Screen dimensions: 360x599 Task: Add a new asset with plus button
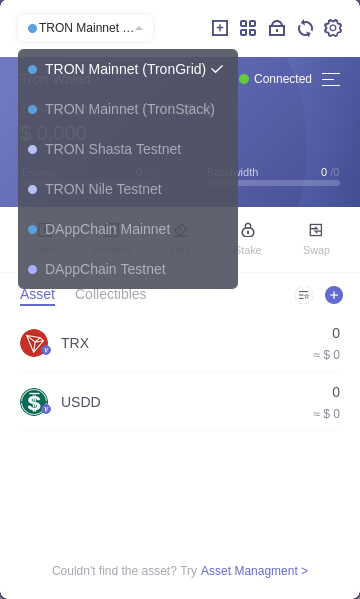click(334, 295)
